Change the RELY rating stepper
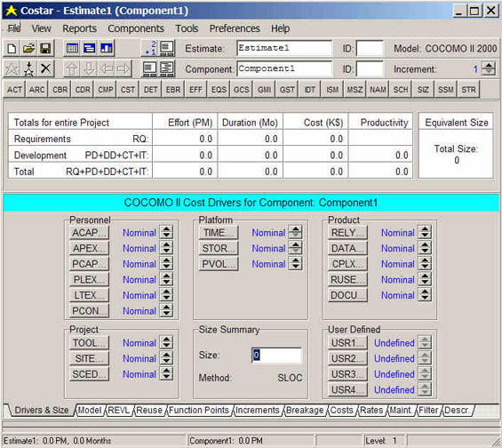 pyautogui.click(x=425, y=232)
